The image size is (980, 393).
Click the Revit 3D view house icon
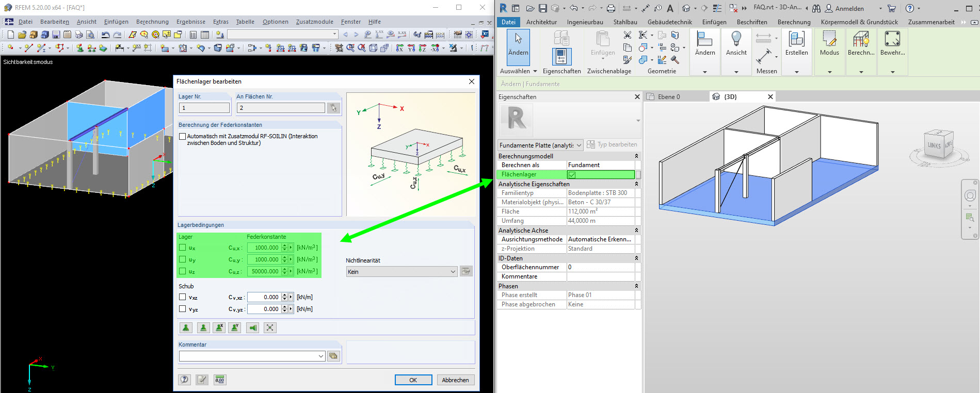coord(686,8)
